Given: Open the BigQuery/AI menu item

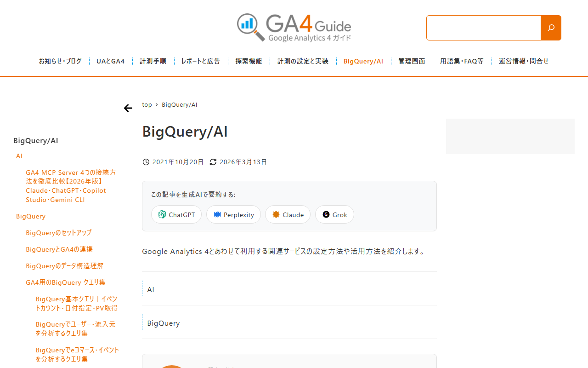Looking at the screenshot, I should point(363,61).
